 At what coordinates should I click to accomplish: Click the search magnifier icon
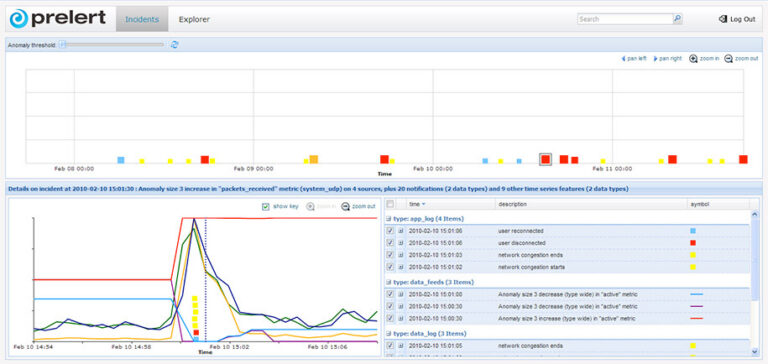677,19
